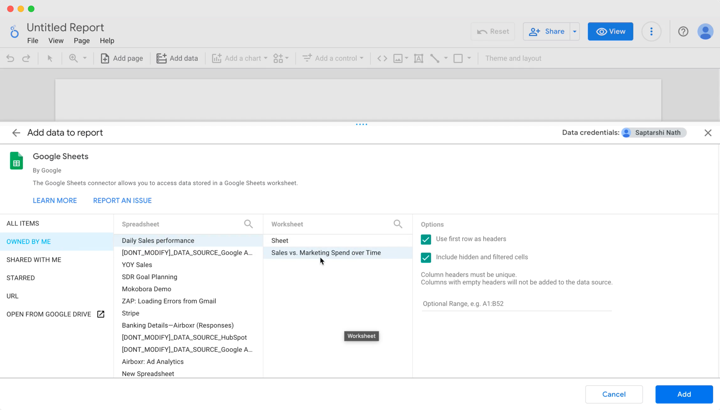Select the YOY Sales spreadsheet
This screenshot has height=410, width=720.
[188, 265]
